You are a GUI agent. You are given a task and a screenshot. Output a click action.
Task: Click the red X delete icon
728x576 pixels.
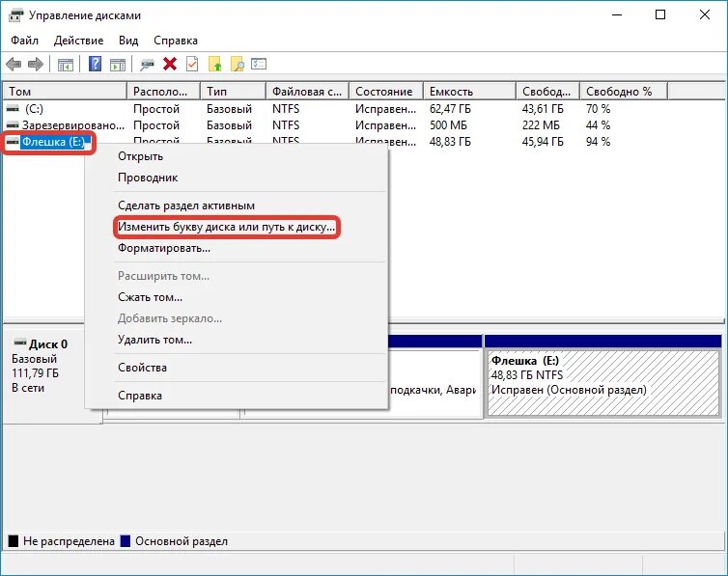[170, 64]
